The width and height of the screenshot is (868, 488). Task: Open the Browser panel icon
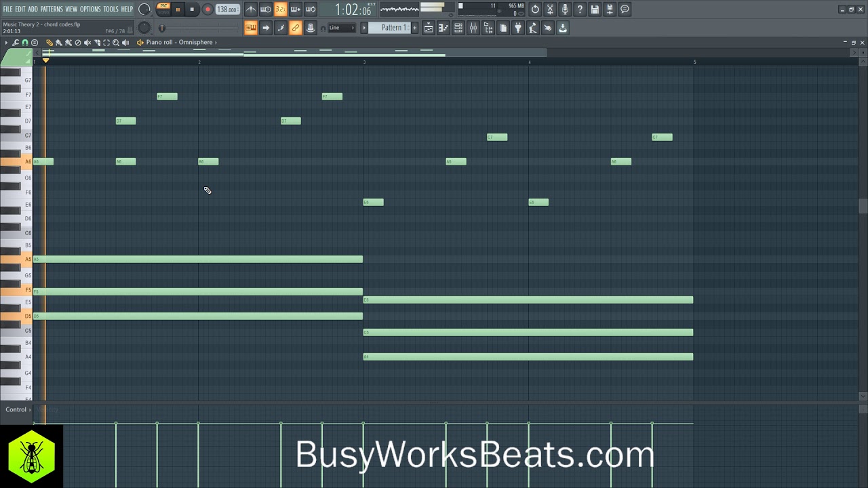click(x=488, y=28)
